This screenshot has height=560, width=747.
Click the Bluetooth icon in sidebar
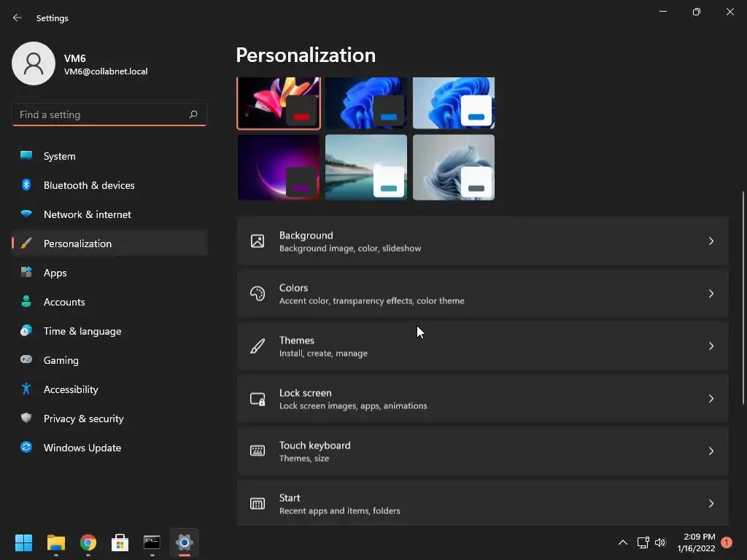click(26, 184)
